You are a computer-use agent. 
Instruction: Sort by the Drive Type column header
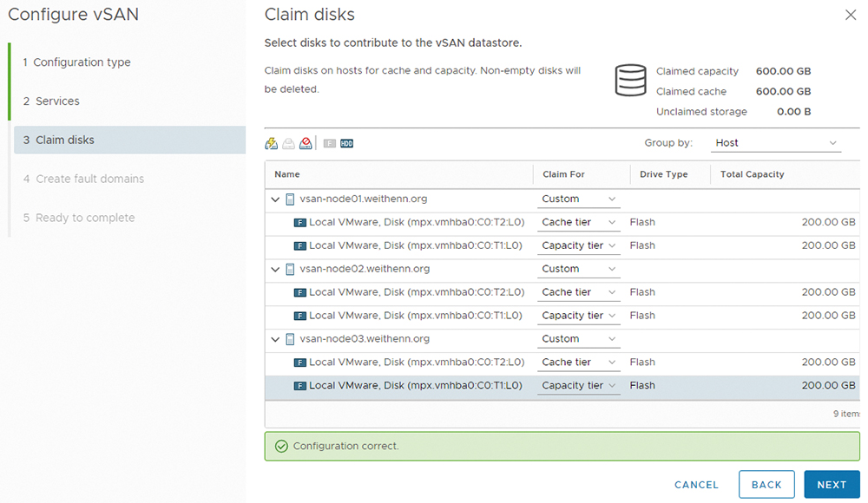[664, 174]
